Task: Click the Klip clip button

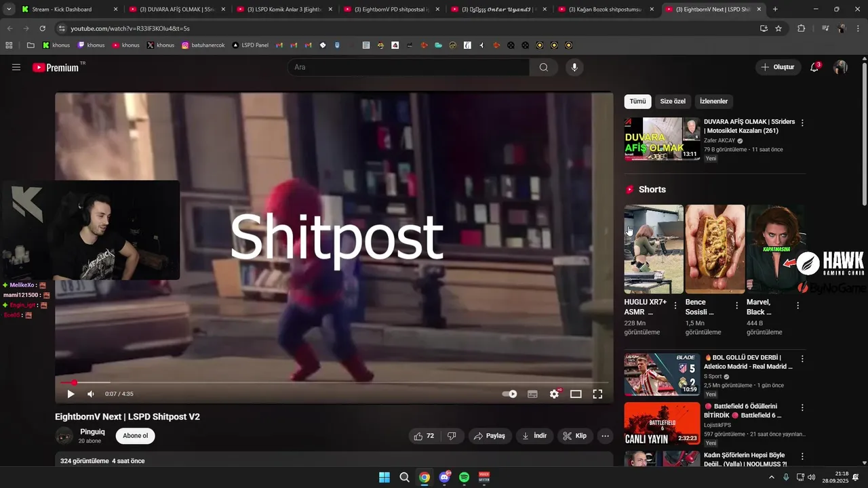Action: pyautogui.click(x=574, y=436)
